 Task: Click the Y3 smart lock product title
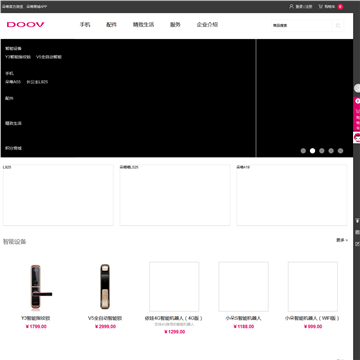(x=36, y=318)
